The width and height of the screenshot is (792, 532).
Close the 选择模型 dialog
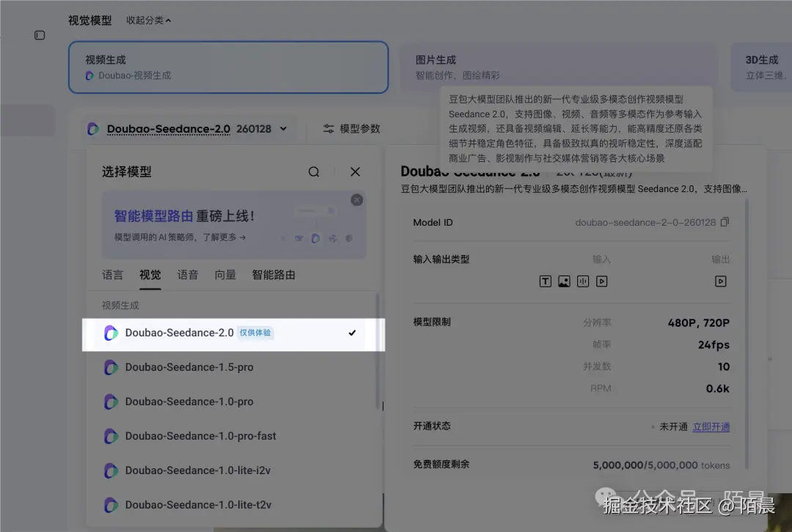coord(355,171)
